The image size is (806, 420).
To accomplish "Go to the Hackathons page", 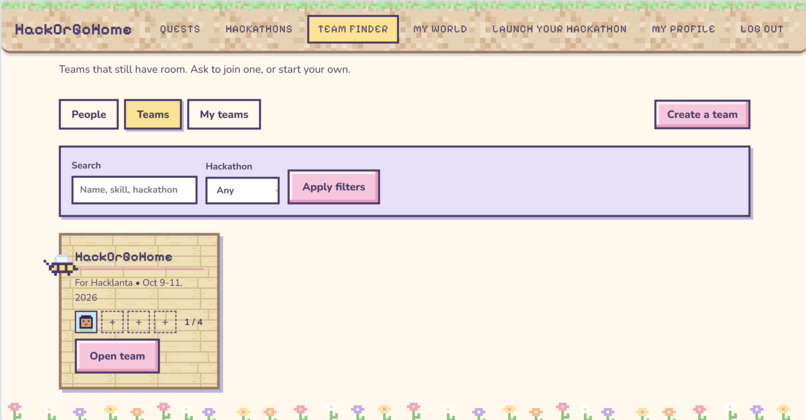I will click(x=259, y=29).
